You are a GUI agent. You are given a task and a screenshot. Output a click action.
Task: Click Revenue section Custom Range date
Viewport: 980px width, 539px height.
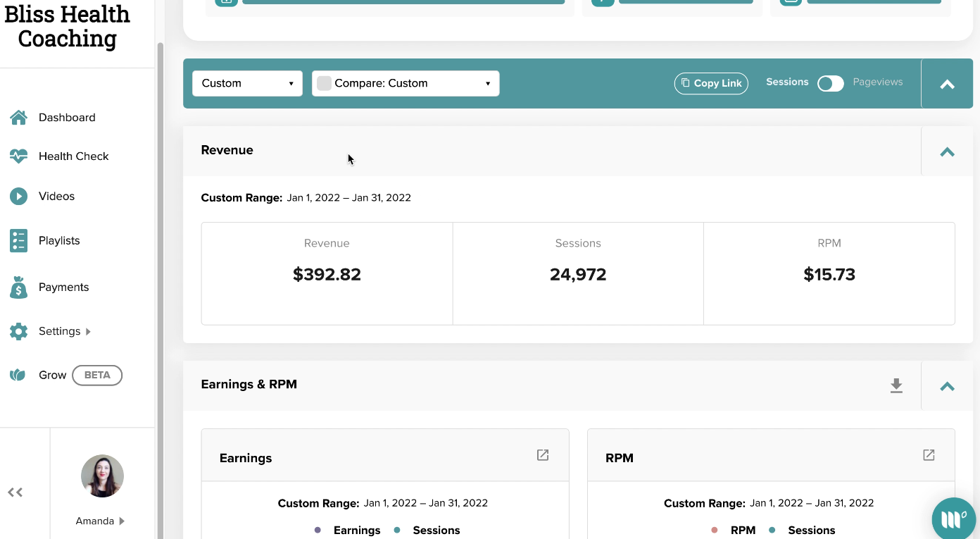click(349, 198)
